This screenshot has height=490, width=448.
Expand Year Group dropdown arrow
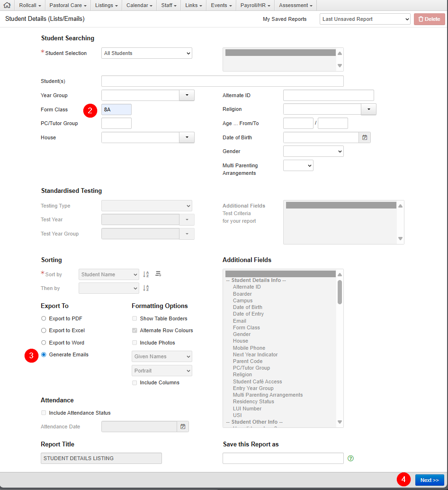pos(187,95)
